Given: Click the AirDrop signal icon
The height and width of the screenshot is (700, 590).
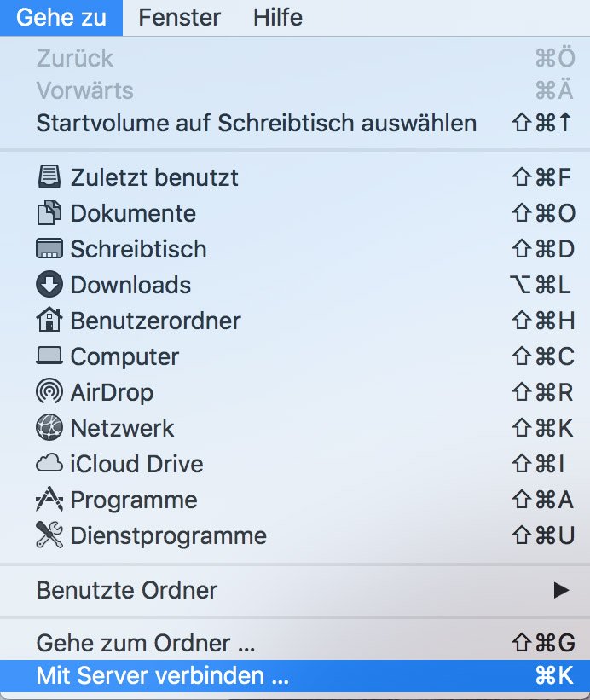Looking at the screenshot, I should point(49,392).
